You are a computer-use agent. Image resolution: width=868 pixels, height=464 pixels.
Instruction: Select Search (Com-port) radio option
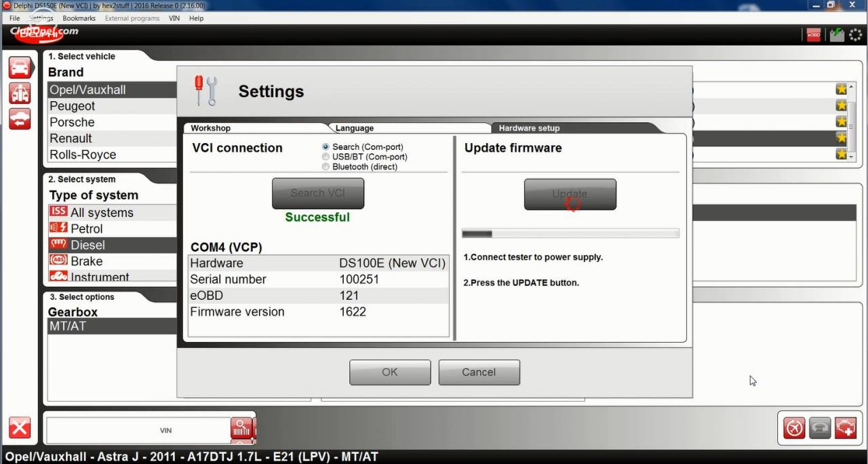[x=326, y=147]
